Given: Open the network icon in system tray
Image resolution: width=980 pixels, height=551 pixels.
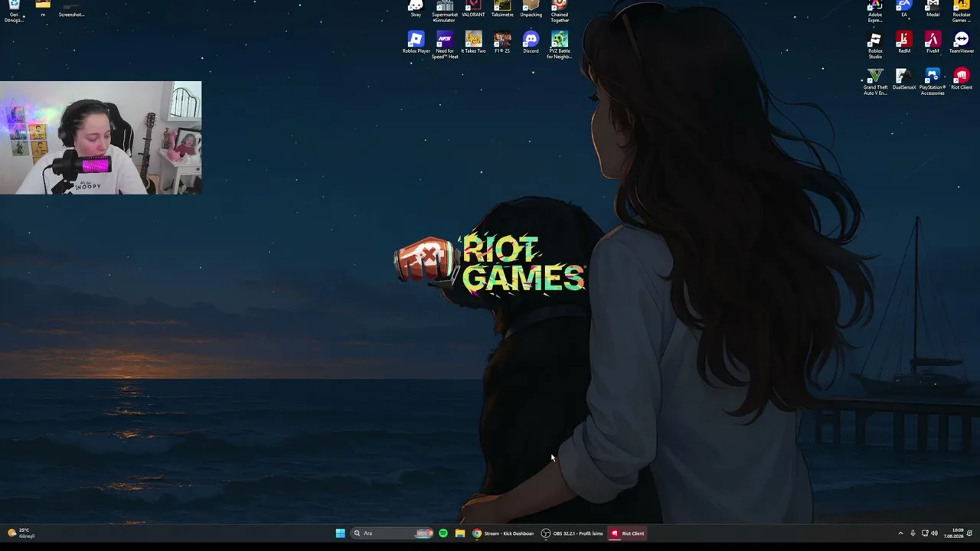Looking at the screenshot, I should (925, 533).
